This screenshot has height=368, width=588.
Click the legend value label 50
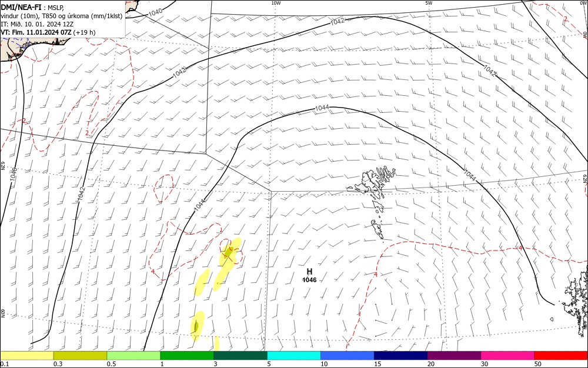[538, 364]
